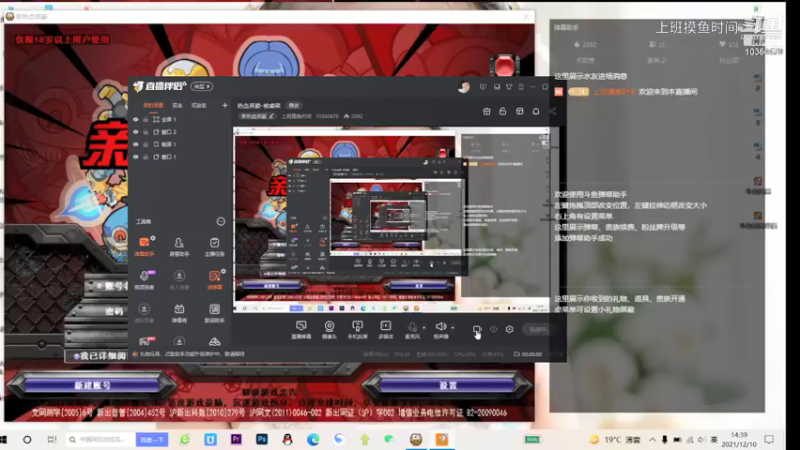The height and width of the screenshot is (450, 800).
Task: Select the 截屏 1 source row
Action: [x=179, y=144]
